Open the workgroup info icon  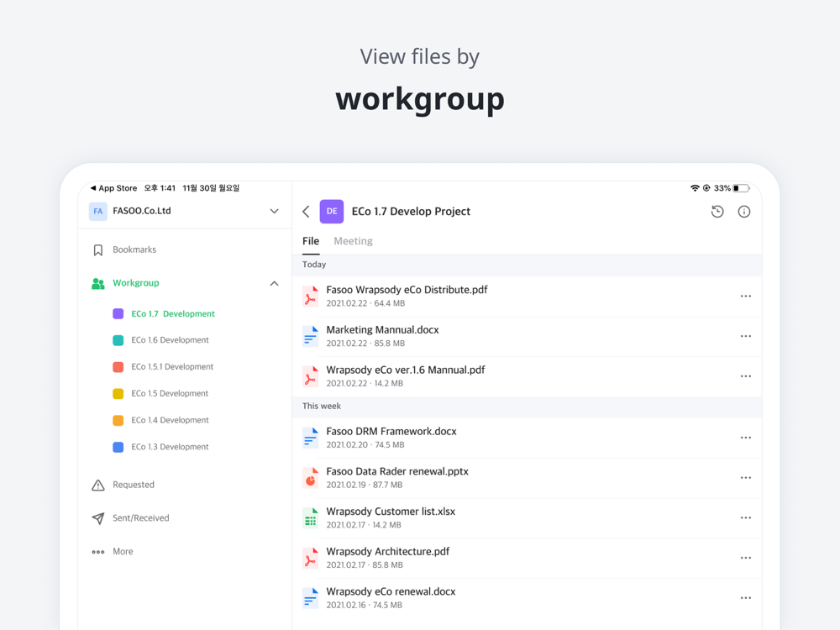pyautogui.click(x=744, y=212)
